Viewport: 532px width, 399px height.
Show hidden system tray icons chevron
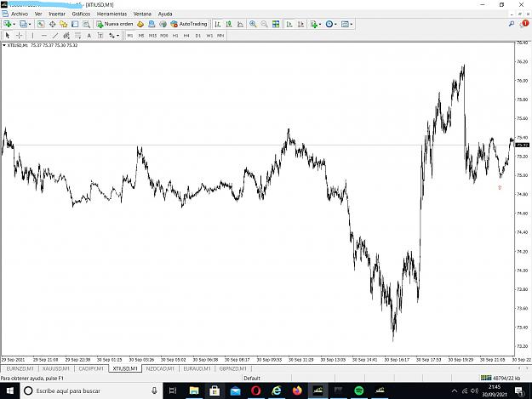pyautogui.click(x=455, y=390)
